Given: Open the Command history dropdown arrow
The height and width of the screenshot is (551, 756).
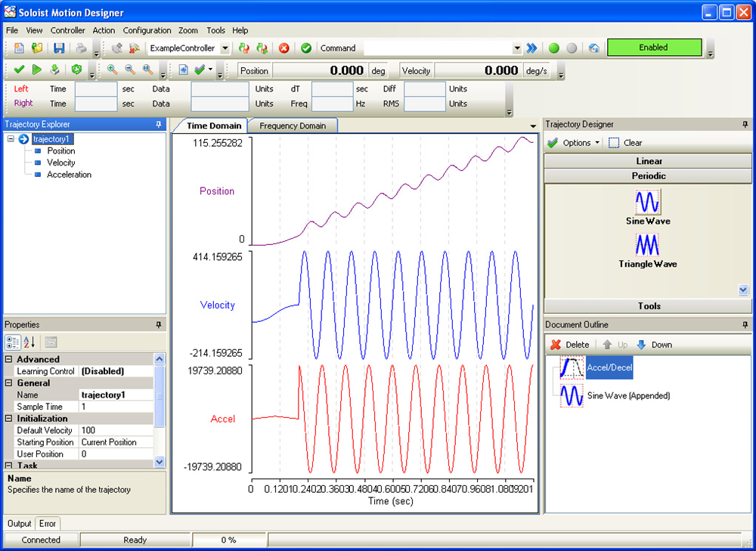Looking at the screenshot, I should [517, 48].
